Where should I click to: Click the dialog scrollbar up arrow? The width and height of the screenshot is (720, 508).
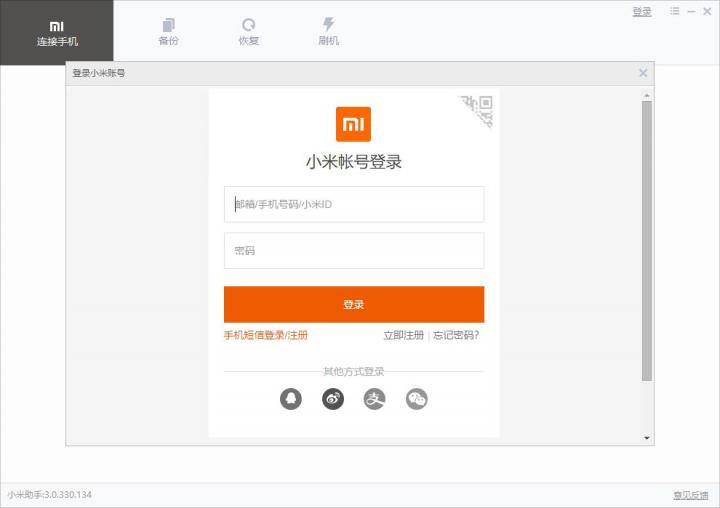647,96
